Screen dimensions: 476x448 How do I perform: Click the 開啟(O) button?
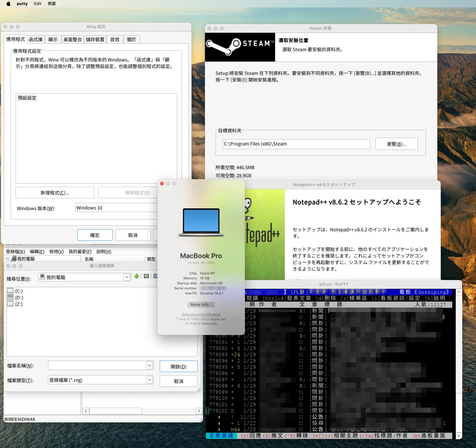tap(179, 367)
